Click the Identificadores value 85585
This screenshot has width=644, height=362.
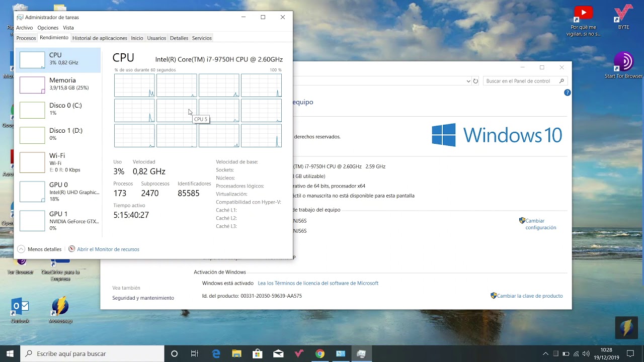(x=189, y=194)
